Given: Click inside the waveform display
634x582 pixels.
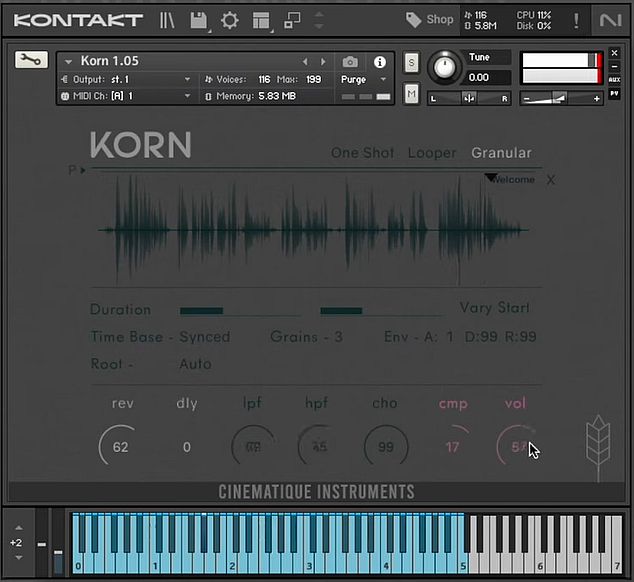Looking at the screenshot, I should (x=314, y=230).
